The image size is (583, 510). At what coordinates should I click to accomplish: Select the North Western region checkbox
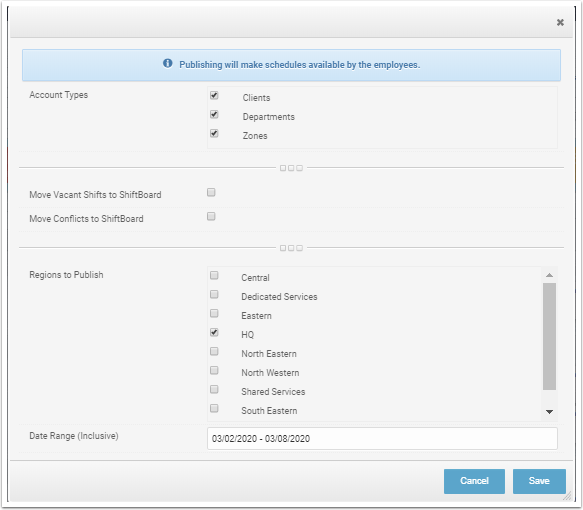214,370
